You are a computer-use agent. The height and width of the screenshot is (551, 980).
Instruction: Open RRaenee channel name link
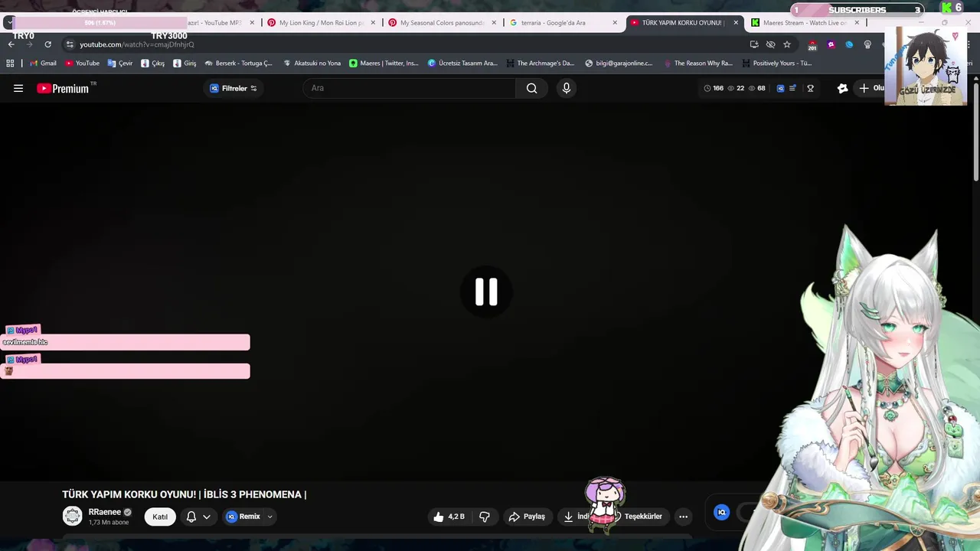point(105,512)
